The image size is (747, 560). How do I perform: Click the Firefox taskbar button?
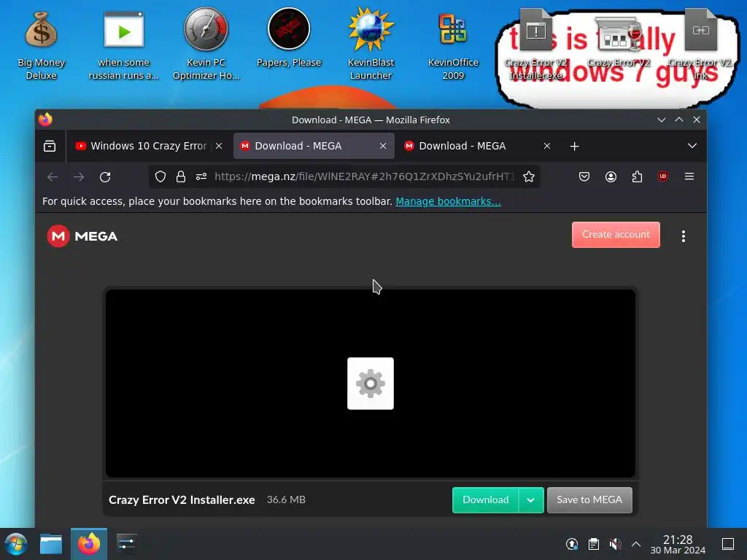(x=88, y=544)
